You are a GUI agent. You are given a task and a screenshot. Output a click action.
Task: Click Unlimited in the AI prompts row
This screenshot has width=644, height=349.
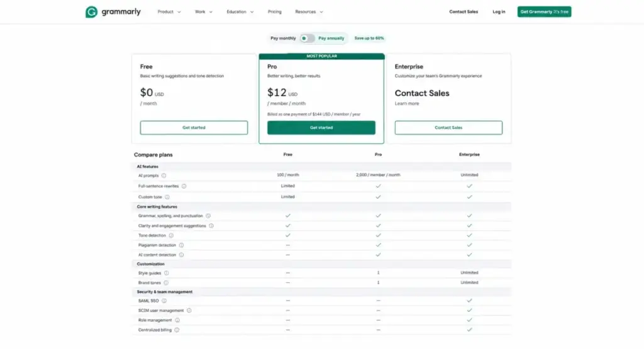[x=469, y=175]
